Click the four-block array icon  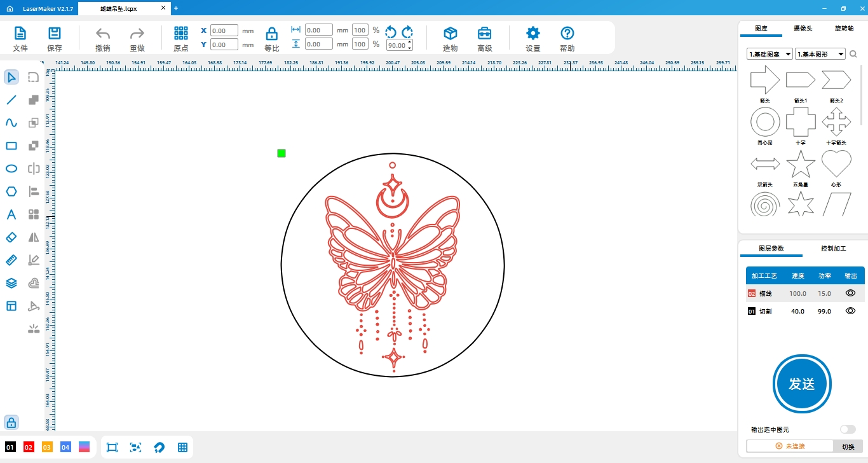(34, 214)
